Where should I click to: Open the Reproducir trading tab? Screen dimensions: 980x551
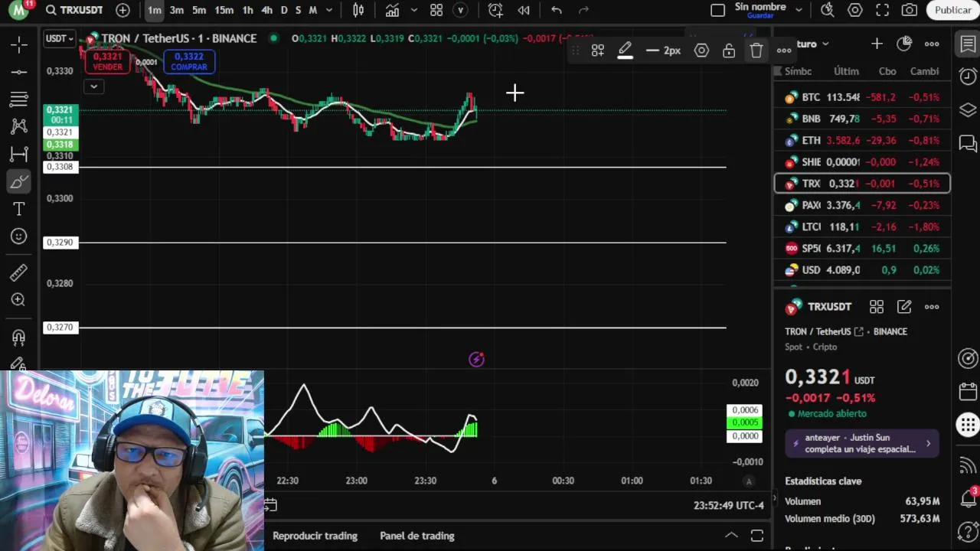[x=315, y=536]
